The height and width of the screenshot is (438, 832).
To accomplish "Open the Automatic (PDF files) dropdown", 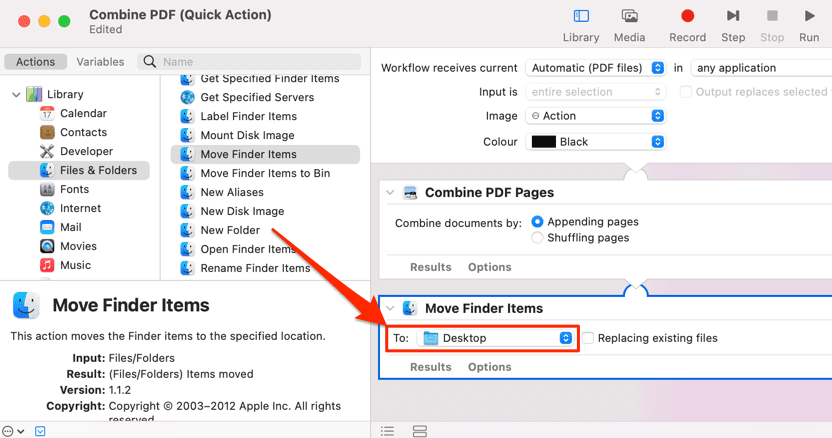I will click(596, 68).
